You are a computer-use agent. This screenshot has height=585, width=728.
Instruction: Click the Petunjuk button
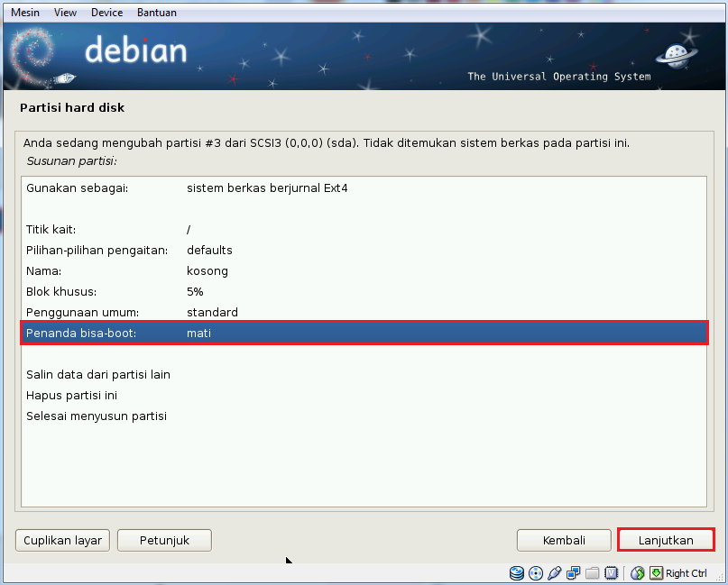(x=164, y=540)
